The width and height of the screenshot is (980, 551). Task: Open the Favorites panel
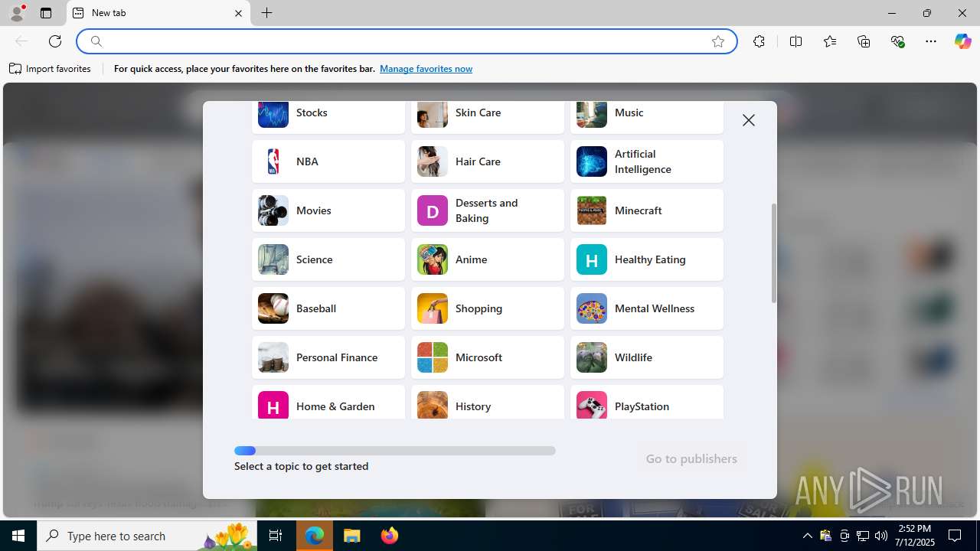click(830, 41)
